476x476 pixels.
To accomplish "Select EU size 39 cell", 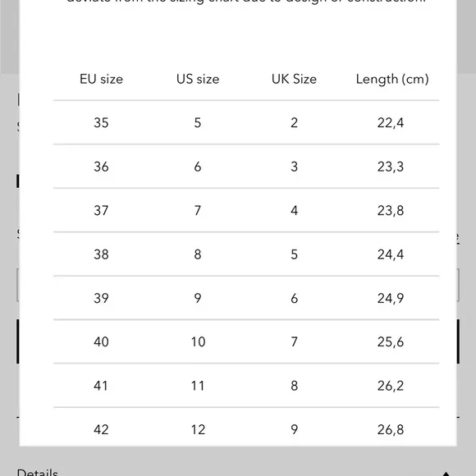I will [101, 298].
